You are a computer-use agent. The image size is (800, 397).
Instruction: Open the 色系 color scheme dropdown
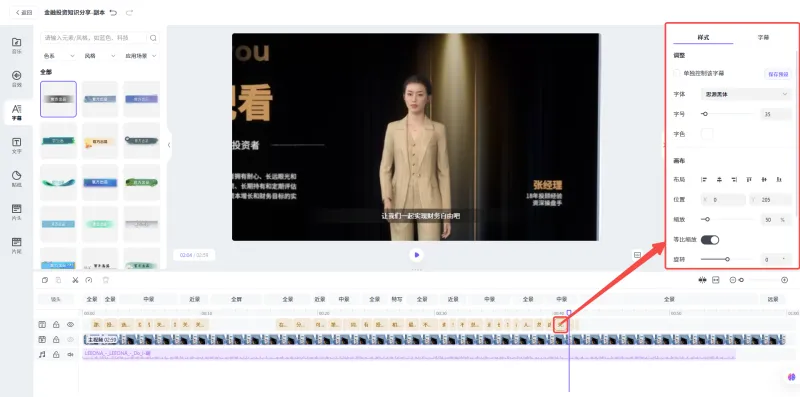click(x=59, y=56)
